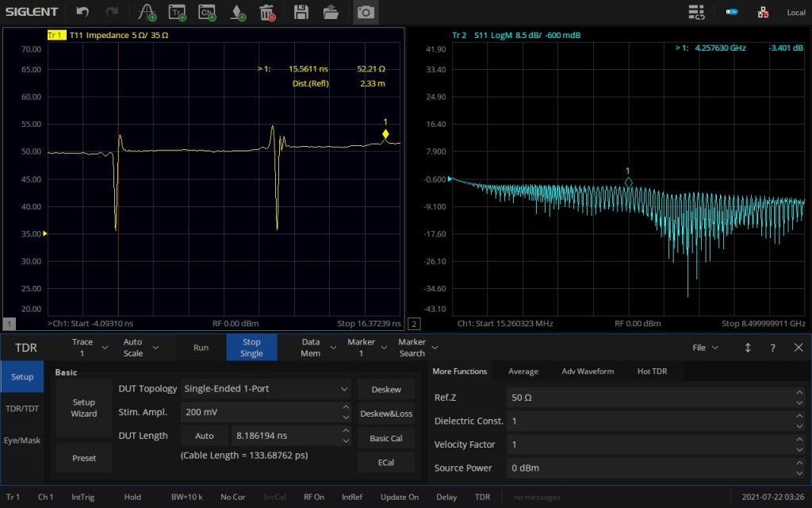The height and width of the screenshot is (508, 812).
Task: Toggle the Auto DUT Length button
Action: tap(204, 435)
